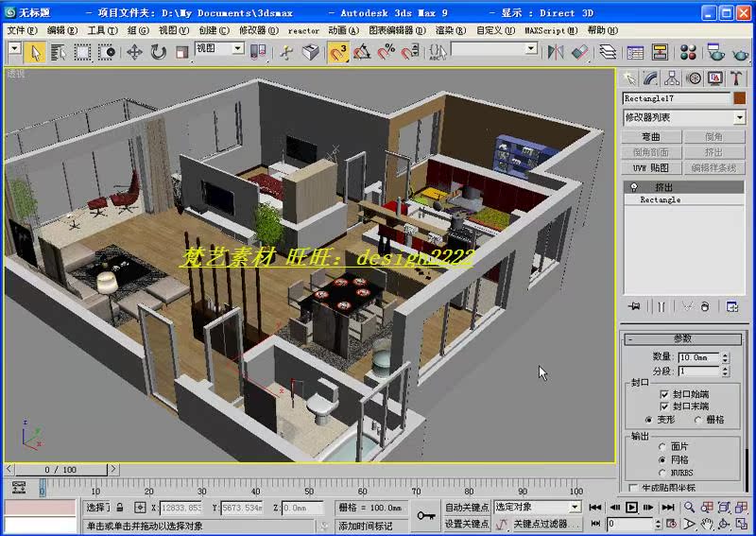
Task: Select the 网格 output radio button
Action: tap(662, 459)
